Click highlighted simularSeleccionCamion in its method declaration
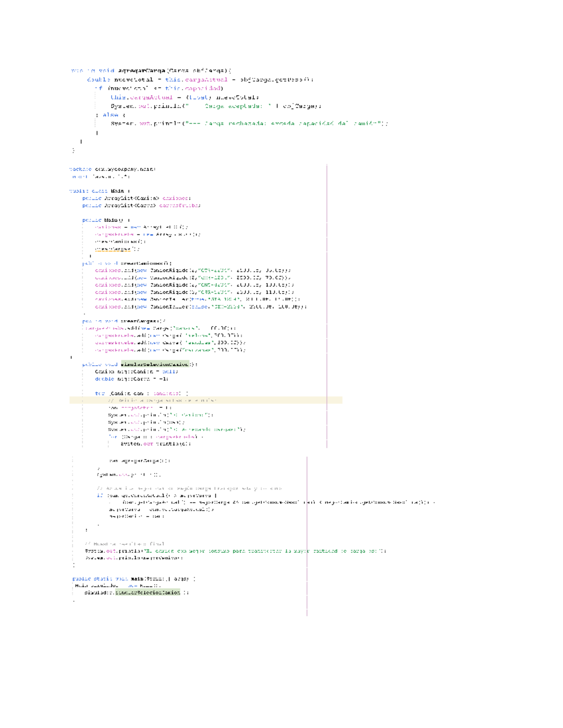563x728 pixels. [155, 364]
